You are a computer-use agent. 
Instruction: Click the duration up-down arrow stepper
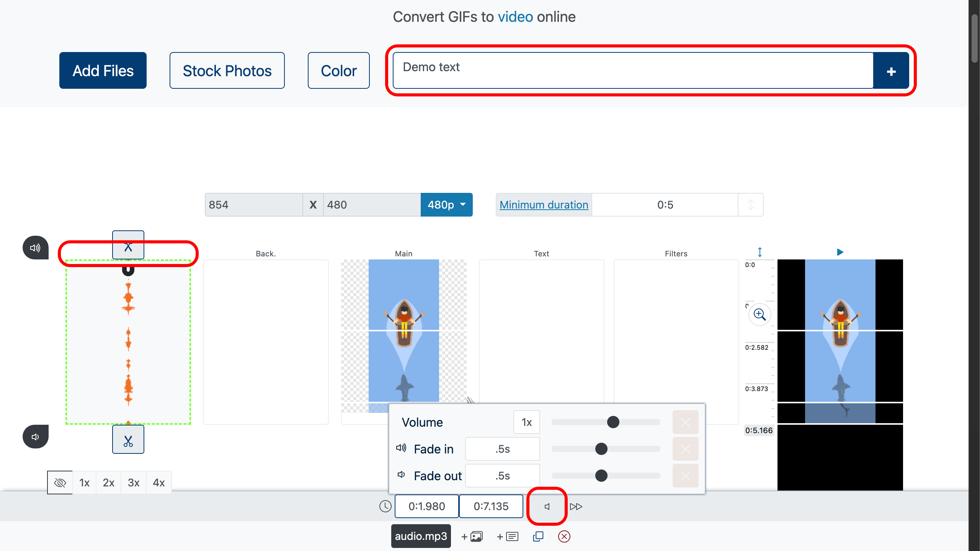pos(750,205)
